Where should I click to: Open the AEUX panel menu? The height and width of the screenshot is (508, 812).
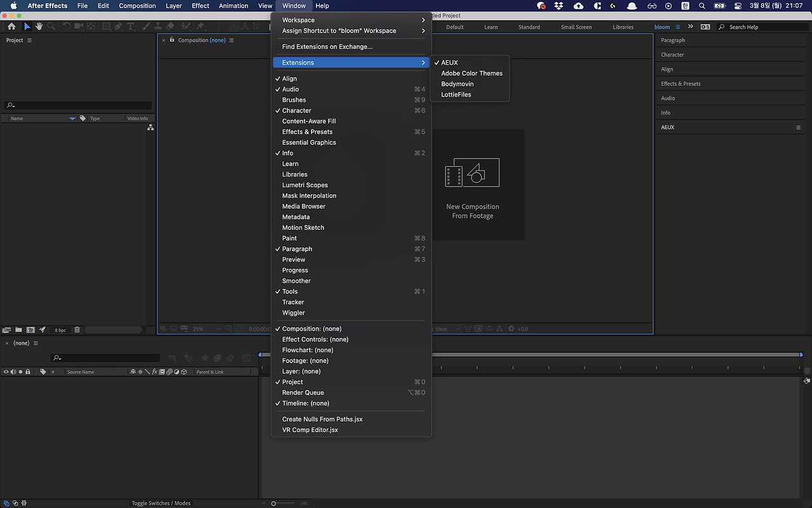[799, 128]
